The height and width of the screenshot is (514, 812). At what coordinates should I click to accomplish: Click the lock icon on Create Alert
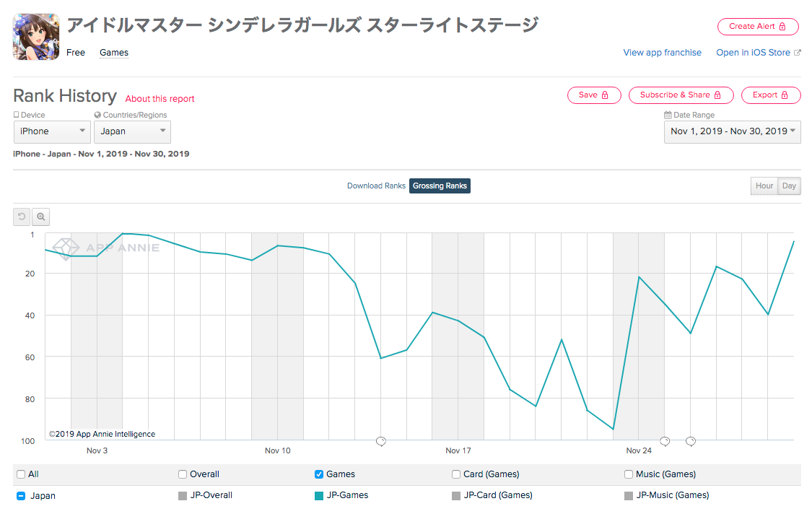[x=782, y=27]
